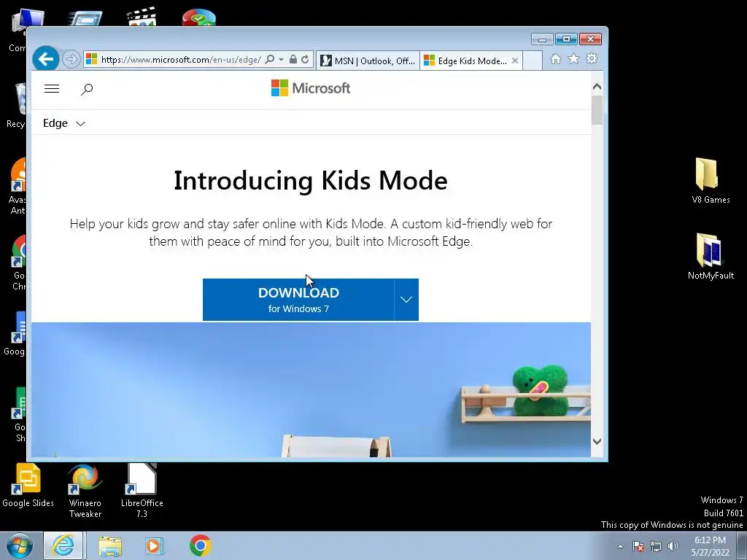Open Favorites with the star icon
This screenshot has height=560, width=747.
point(573,58)
